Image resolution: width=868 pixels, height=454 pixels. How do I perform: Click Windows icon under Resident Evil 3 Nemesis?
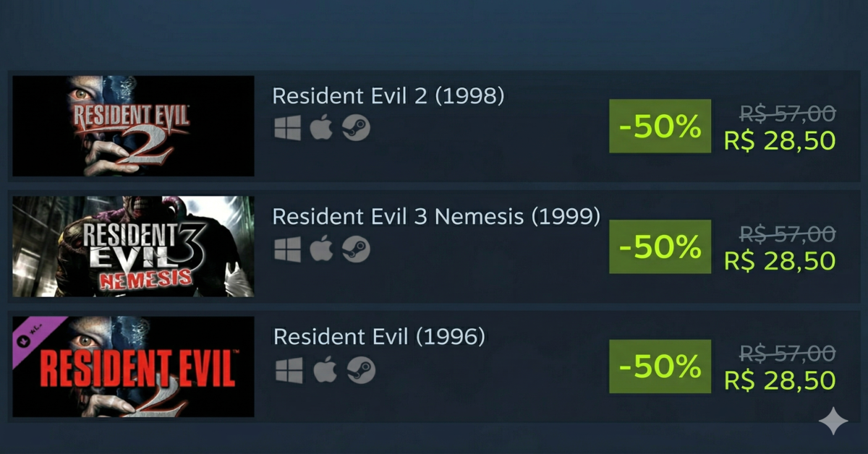[287, 249]
